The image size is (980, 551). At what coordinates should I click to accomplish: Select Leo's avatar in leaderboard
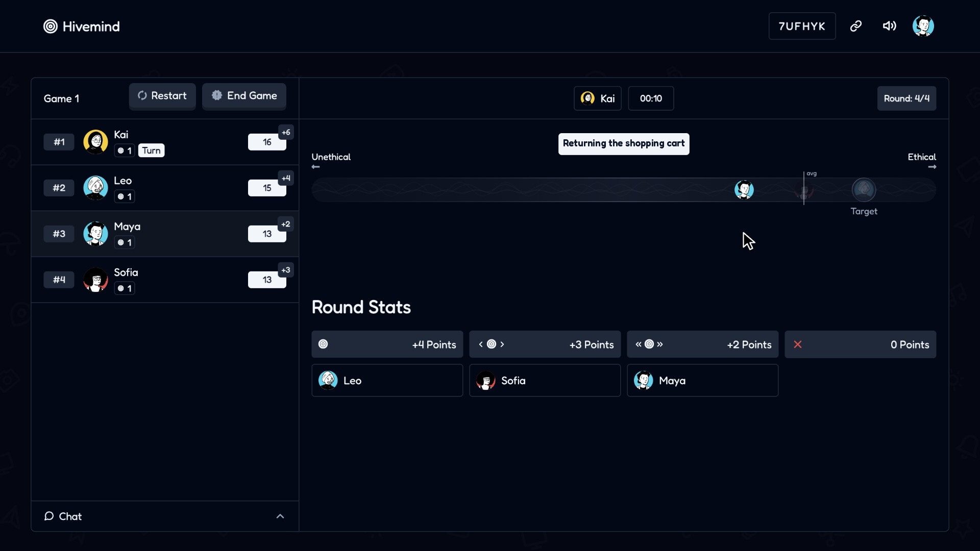95,188
